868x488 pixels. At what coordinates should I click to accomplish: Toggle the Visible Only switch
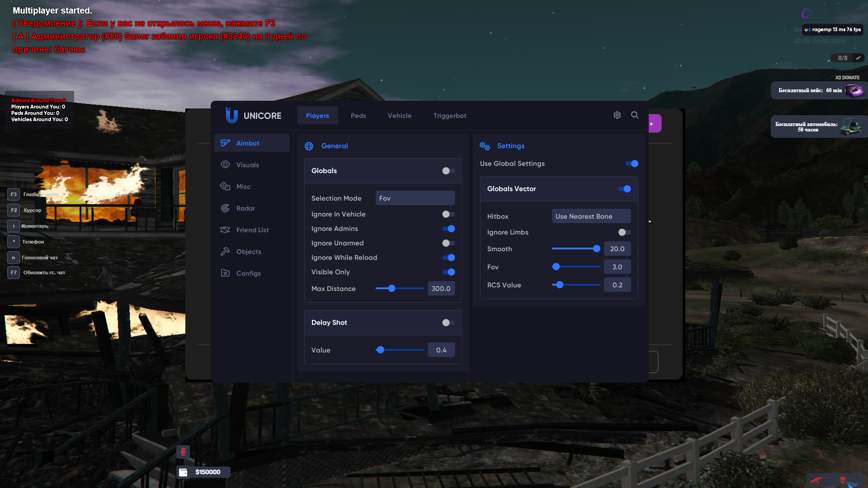[448, 272]
